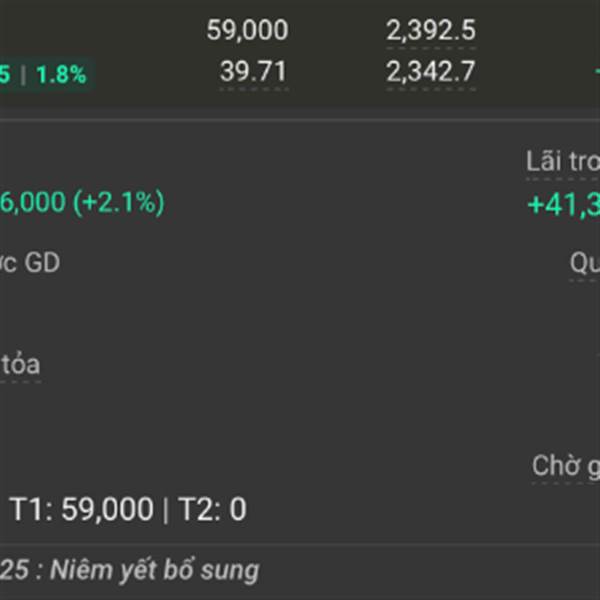
Task: Click the underlined 2,392.5 price
Action: tap(431, 30)
